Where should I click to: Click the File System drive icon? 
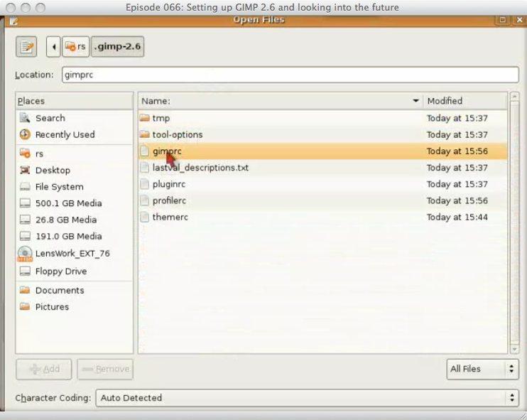pos(25,187)
